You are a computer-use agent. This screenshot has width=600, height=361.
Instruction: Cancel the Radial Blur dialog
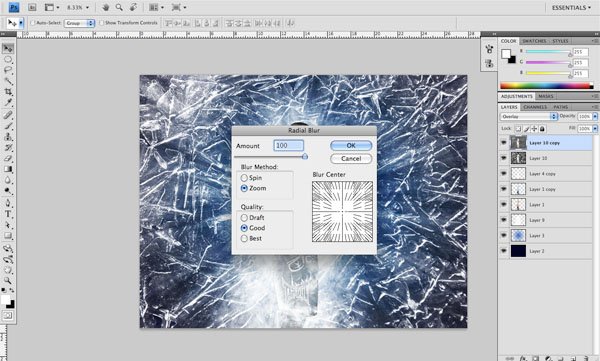point(351,158)
